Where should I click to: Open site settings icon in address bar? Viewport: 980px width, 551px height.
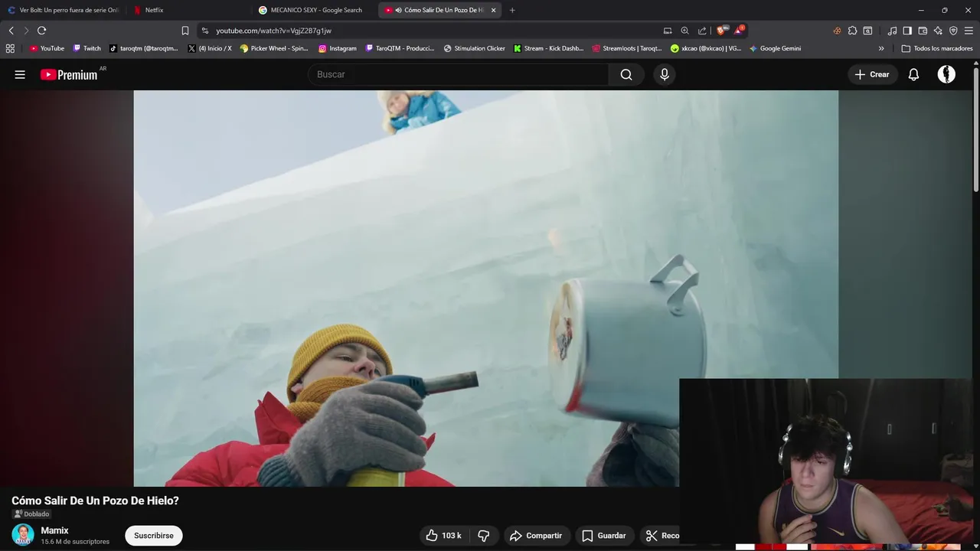click(205, 31)
